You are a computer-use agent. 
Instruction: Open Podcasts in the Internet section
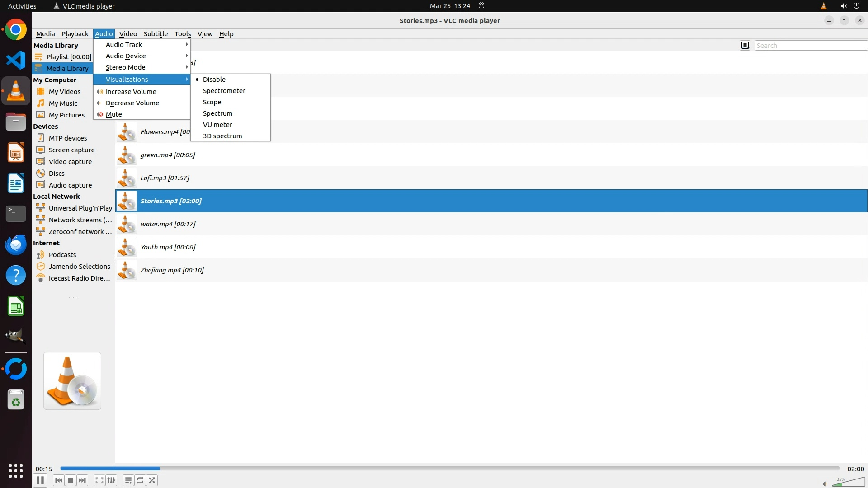[62, 255]
